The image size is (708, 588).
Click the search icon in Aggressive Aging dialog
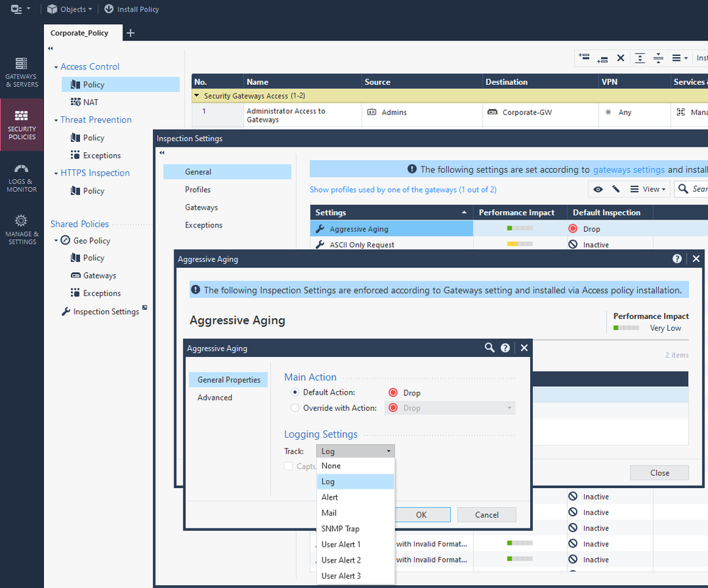click(x=490, y=348)
